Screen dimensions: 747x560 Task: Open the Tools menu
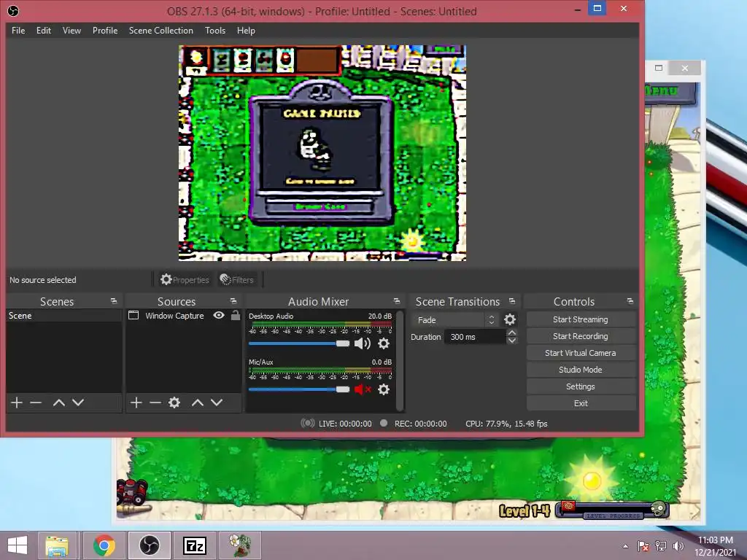click(215, 31)
